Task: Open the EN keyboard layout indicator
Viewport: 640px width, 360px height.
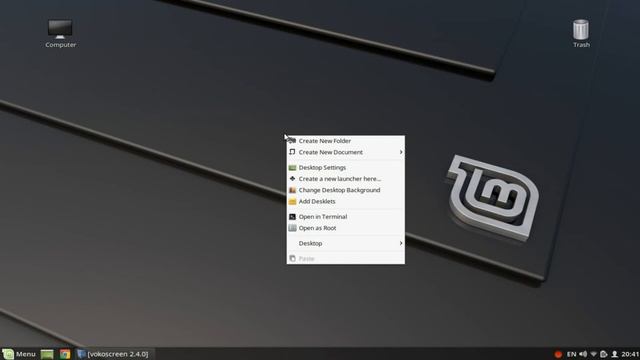Action: tap(571, 354)
